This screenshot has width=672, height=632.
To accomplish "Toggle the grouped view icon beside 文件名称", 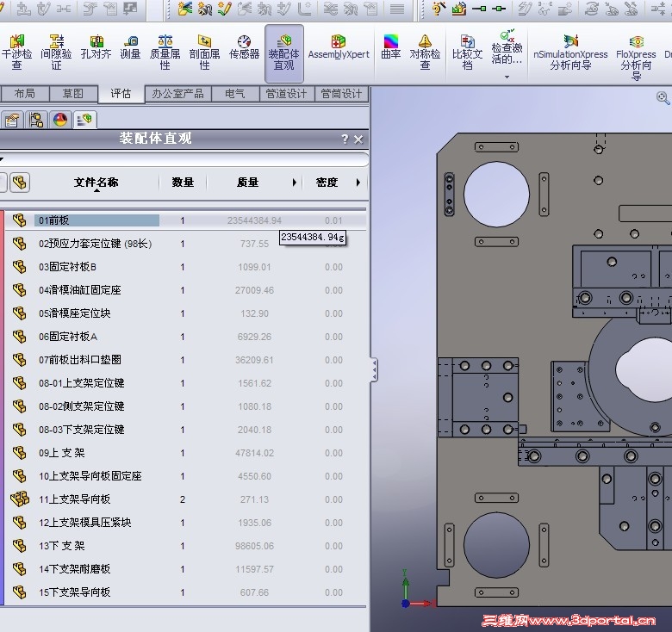I will pos(20,183).
